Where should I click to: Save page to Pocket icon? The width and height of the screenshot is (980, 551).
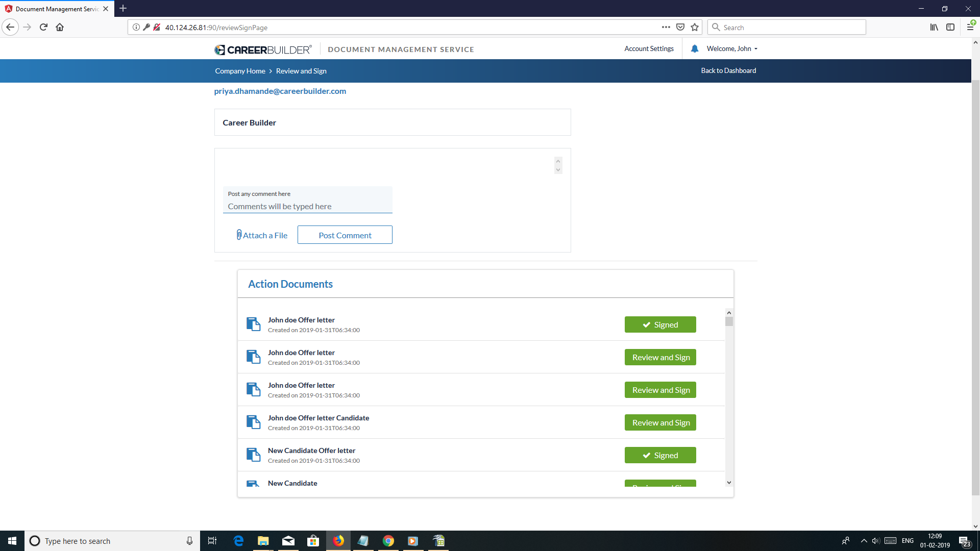point(680,27)
